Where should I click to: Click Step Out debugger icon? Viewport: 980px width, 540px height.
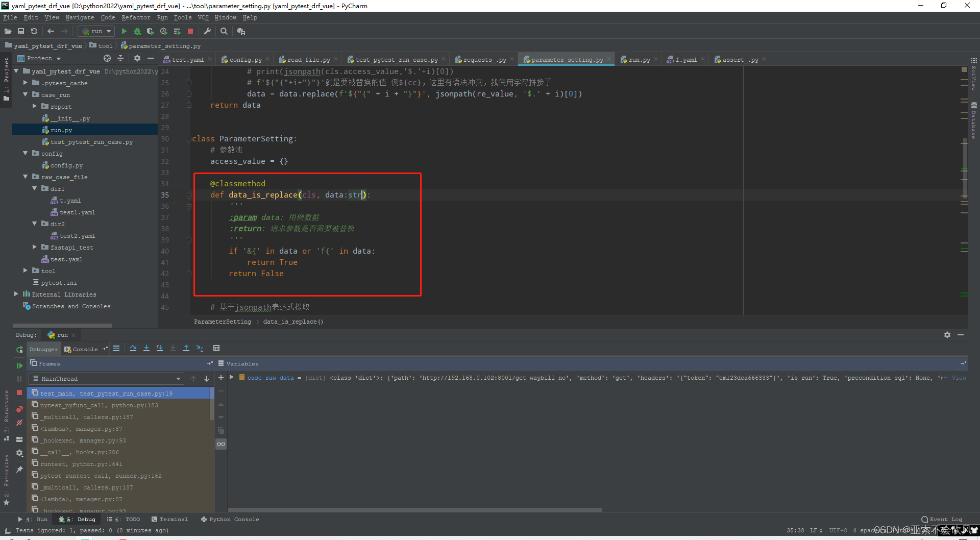pyautogui.click(x=186, y=348)
